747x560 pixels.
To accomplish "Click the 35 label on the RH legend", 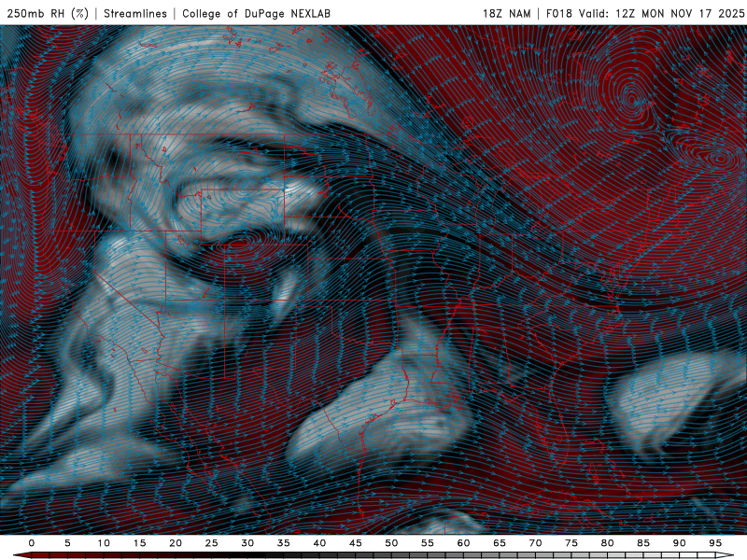I will click(x=284, y=543).
